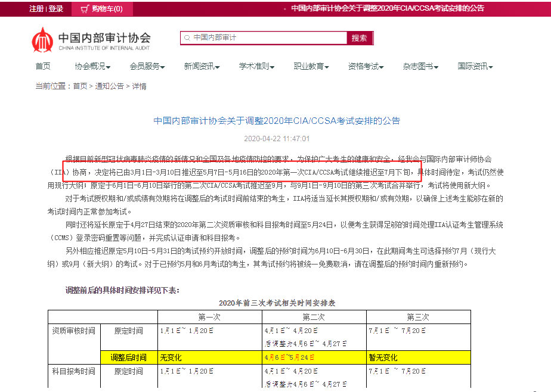
Task: Click the China Institute of Internal Audit logo
Action: click(x=91, y=40)
